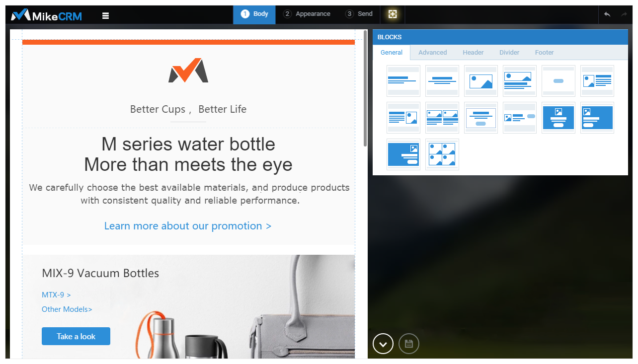Click Learn more about our promotion link
Screen dimensions: 638x364
click(x=188, y=226)
